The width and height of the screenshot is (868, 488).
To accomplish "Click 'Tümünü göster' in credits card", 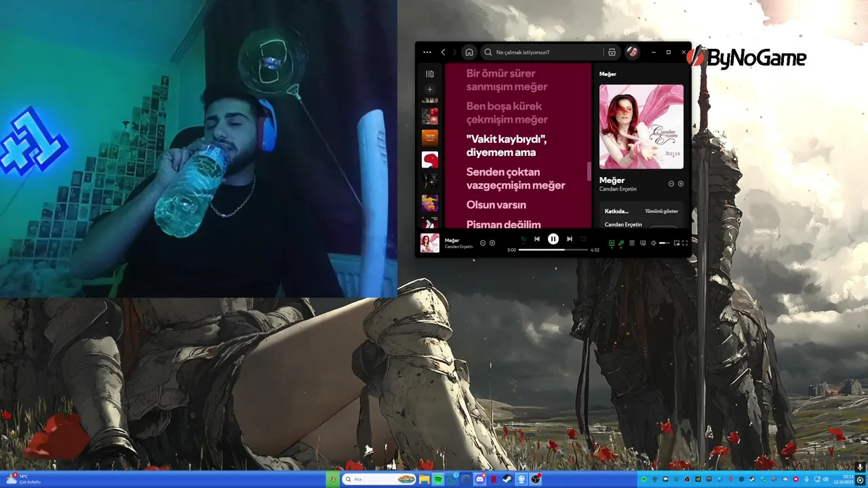I will (661, 211).
